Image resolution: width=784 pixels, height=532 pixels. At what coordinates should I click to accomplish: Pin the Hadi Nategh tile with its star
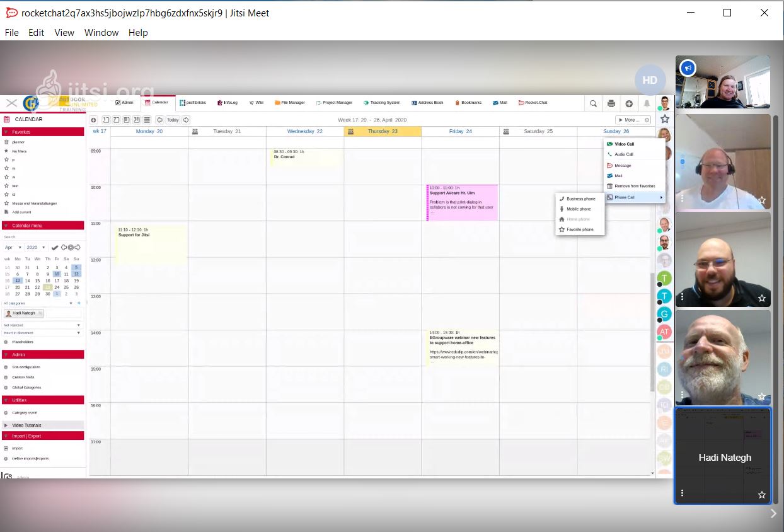pos(762,495)
